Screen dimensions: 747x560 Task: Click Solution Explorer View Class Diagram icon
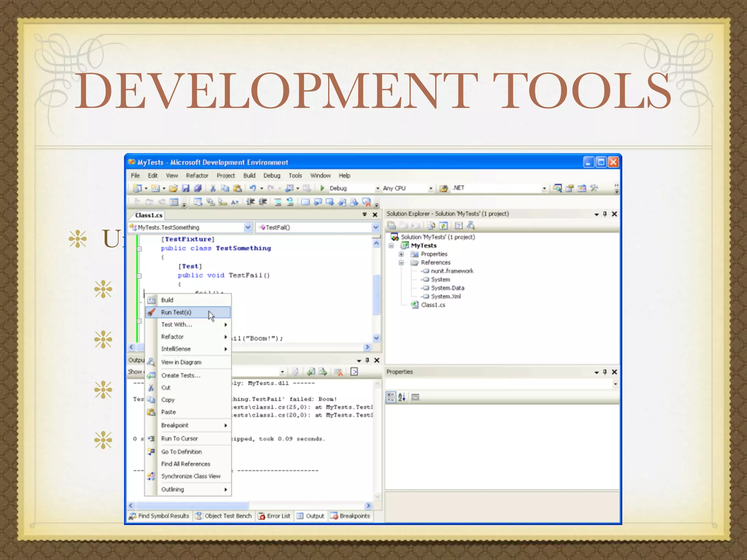471,225
